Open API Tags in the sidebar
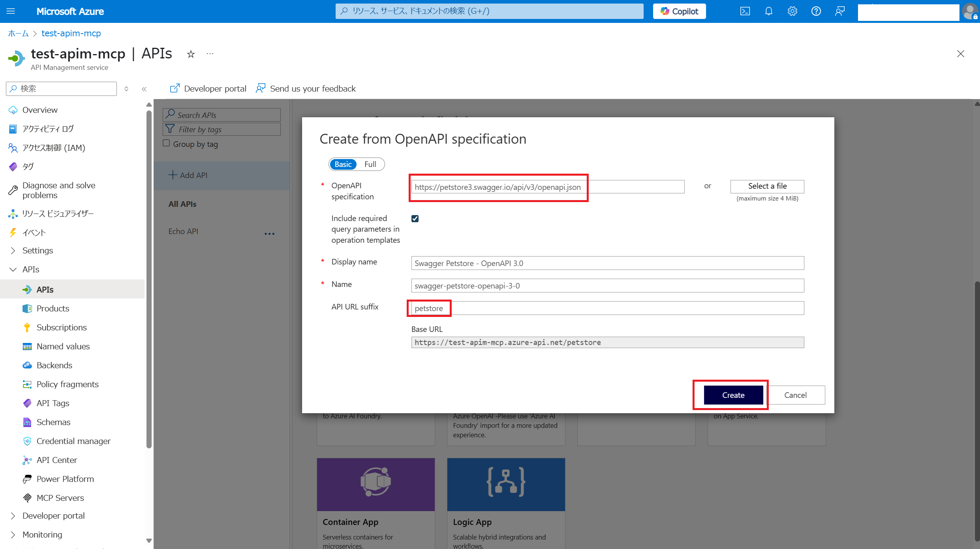980x549 pixels. 53,403
